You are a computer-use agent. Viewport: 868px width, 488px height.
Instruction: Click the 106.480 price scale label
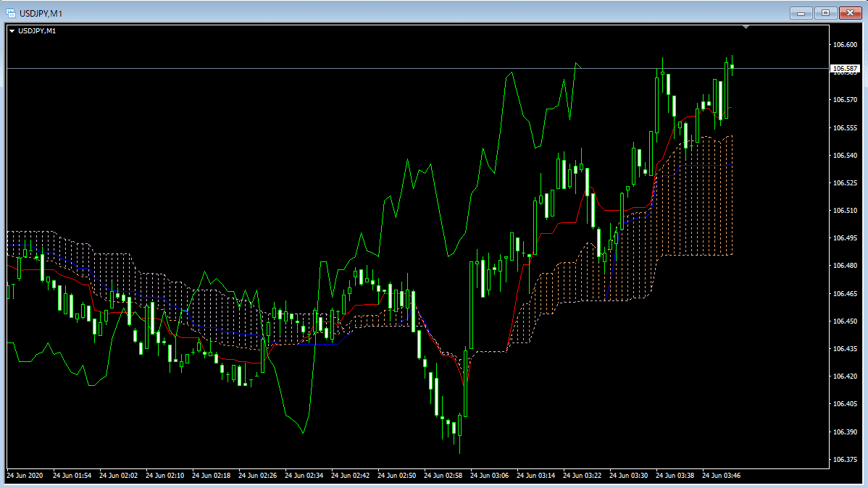coord(846,266)
